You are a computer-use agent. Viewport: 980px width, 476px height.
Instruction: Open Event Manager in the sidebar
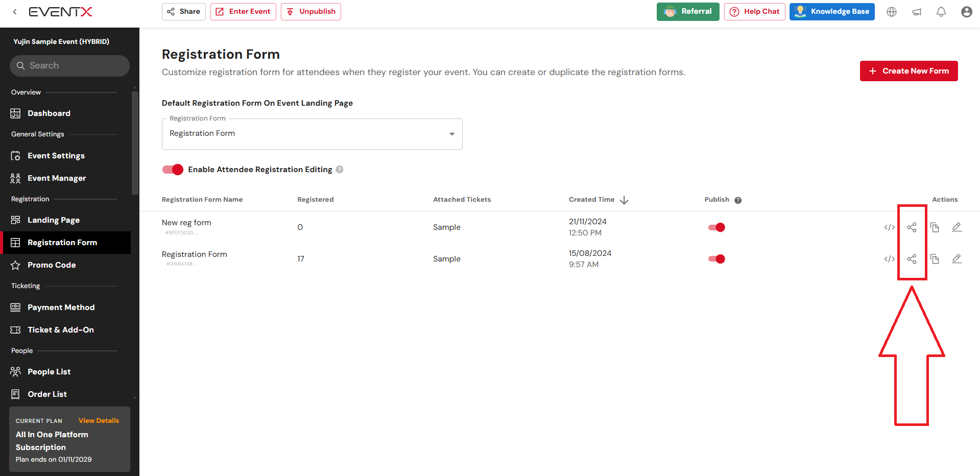click(66, 178)
